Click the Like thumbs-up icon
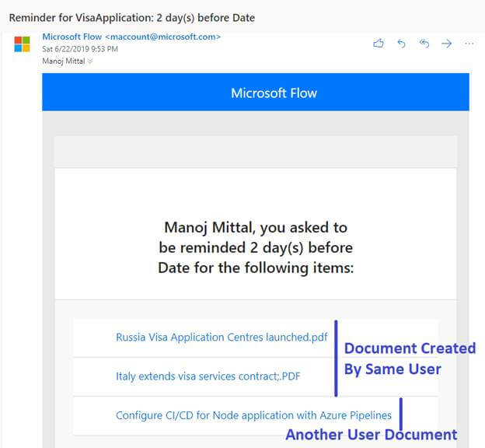Image resolution: width=485 pixels, height=448 pixels. pos(379,44)
